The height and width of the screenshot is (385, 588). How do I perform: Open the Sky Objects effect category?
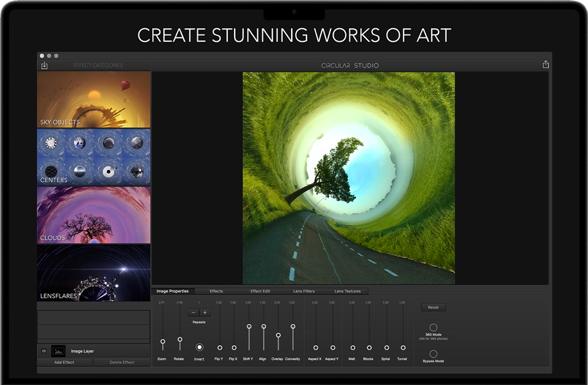click(94, 100)
